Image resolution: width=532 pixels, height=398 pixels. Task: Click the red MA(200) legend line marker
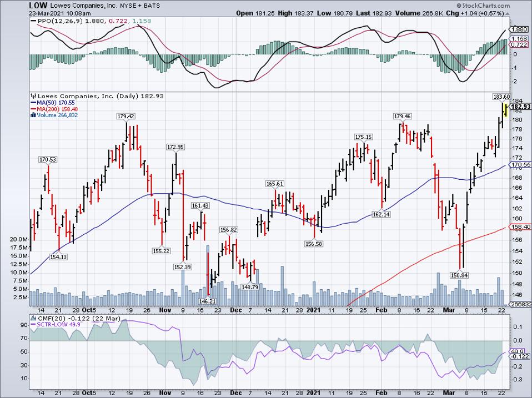point(33,109)
